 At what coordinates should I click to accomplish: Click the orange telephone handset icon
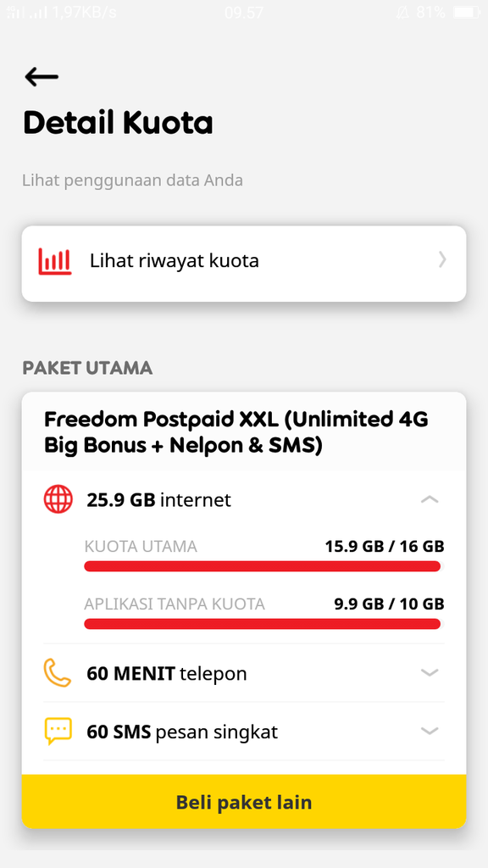coord(57,672)
